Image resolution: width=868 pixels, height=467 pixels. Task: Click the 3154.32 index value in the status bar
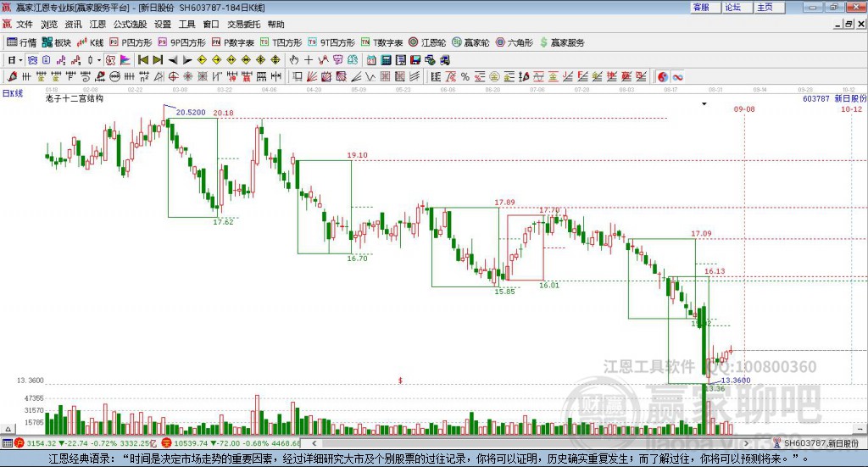[x=42, y=443]
